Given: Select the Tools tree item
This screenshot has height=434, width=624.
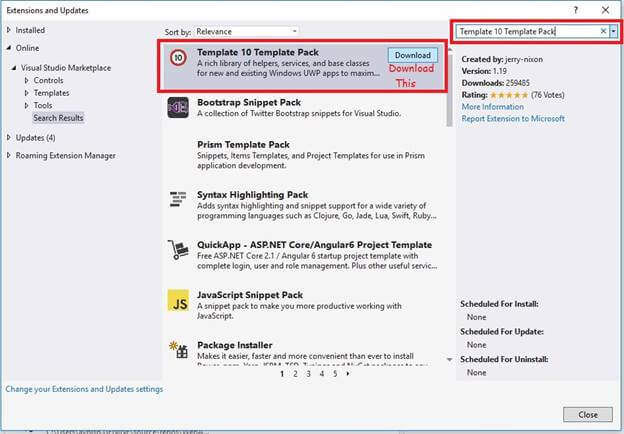Looking at the screenshot, I should tap(43, 105).
